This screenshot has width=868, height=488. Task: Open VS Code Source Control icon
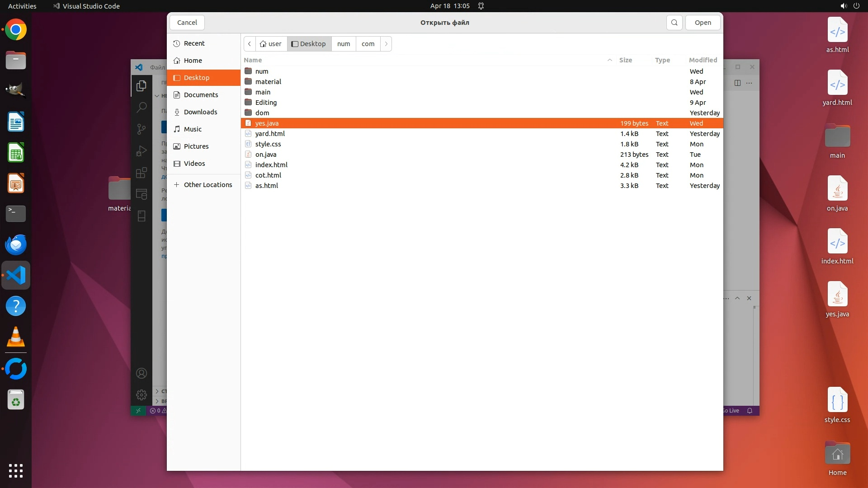[x=142, y=129]
